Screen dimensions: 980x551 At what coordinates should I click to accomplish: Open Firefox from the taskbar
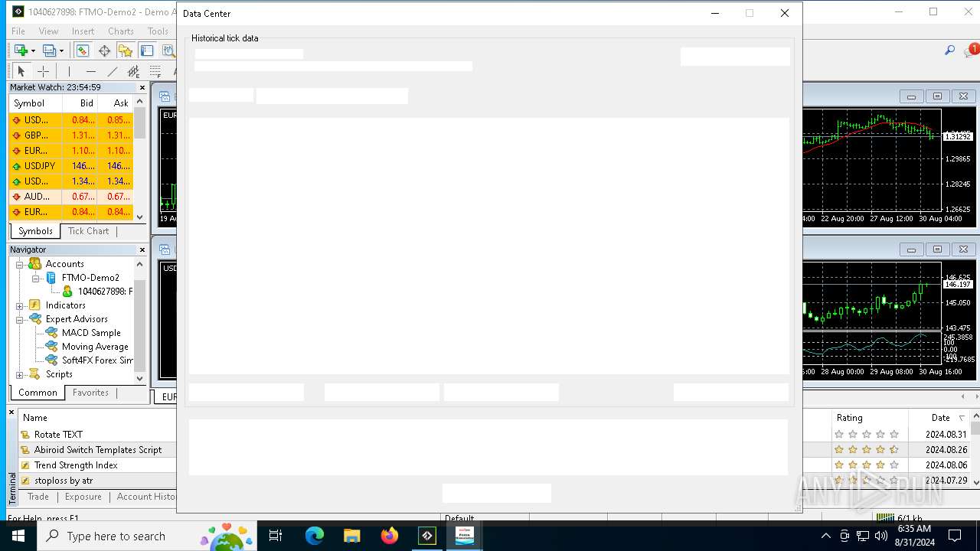389,536
